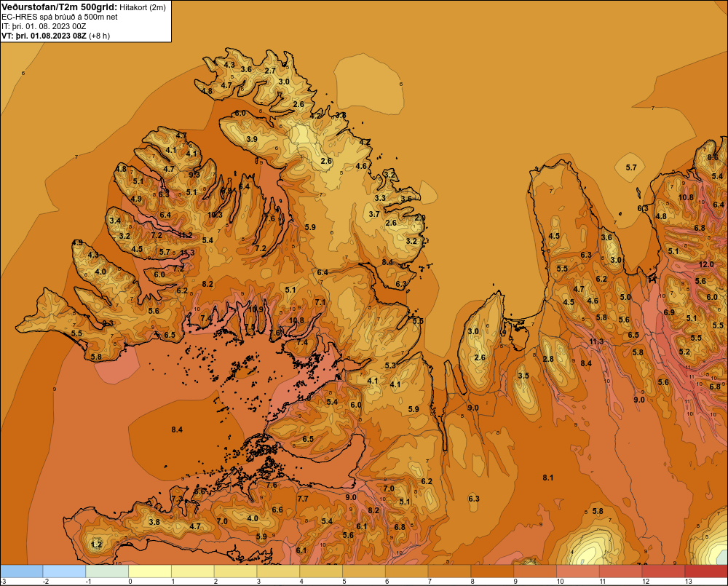Click the 11.0 temperature label

click(304, 398)
